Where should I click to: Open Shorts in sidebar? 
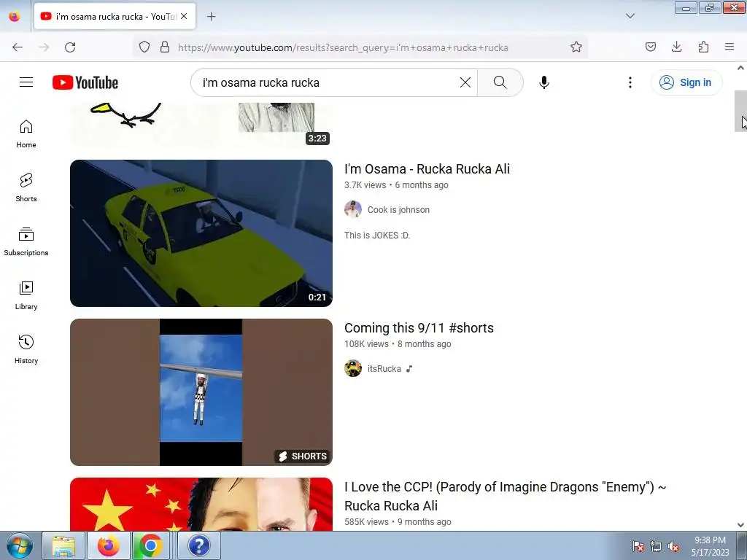coord(26,187)
